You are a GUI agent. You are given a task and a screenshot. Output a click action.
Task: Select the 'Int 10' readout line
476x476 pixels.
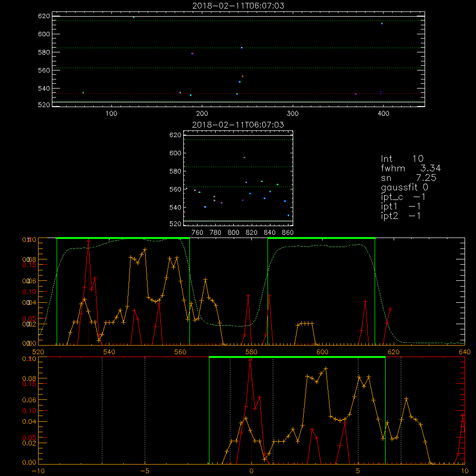coord(402,159)
